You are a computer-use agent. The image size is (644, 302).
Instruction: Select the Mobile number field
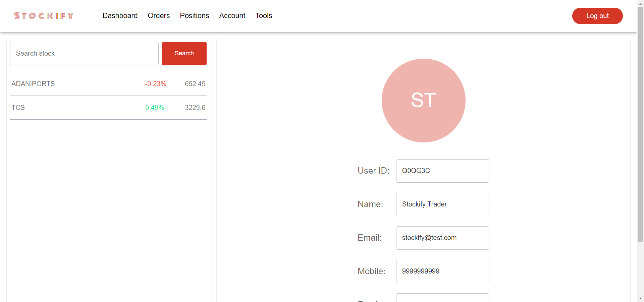pos(442,271)
